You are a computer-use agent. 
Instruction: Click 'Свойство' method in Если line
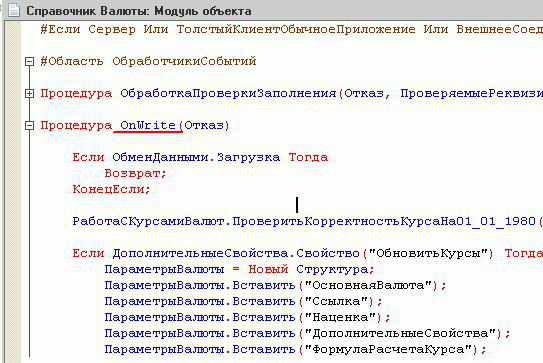pos(328,253)
